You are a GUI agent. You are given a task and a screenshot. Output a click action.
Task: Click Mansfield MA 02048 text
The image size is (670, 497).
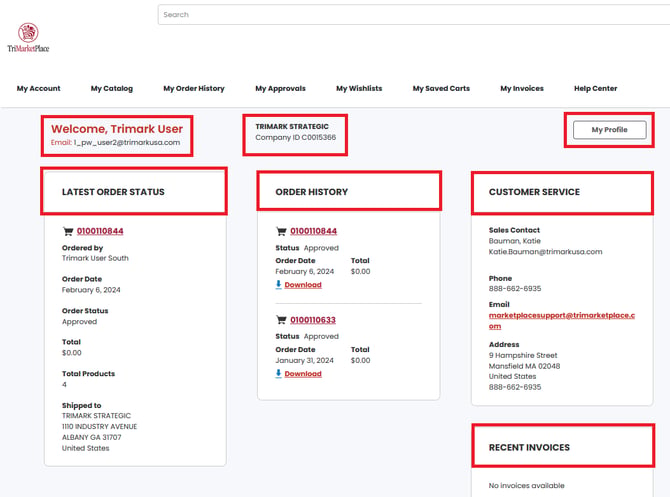[x=524, y=366]
